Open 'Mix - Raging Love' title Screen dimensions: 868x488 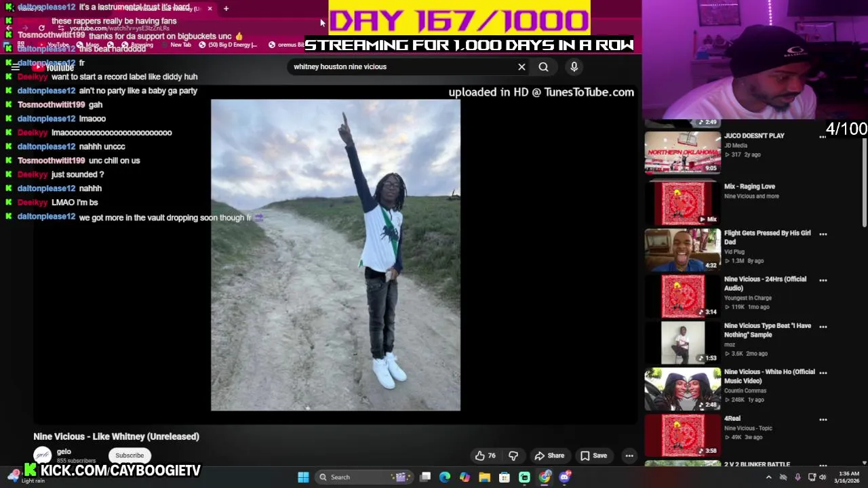coord(749,186)
